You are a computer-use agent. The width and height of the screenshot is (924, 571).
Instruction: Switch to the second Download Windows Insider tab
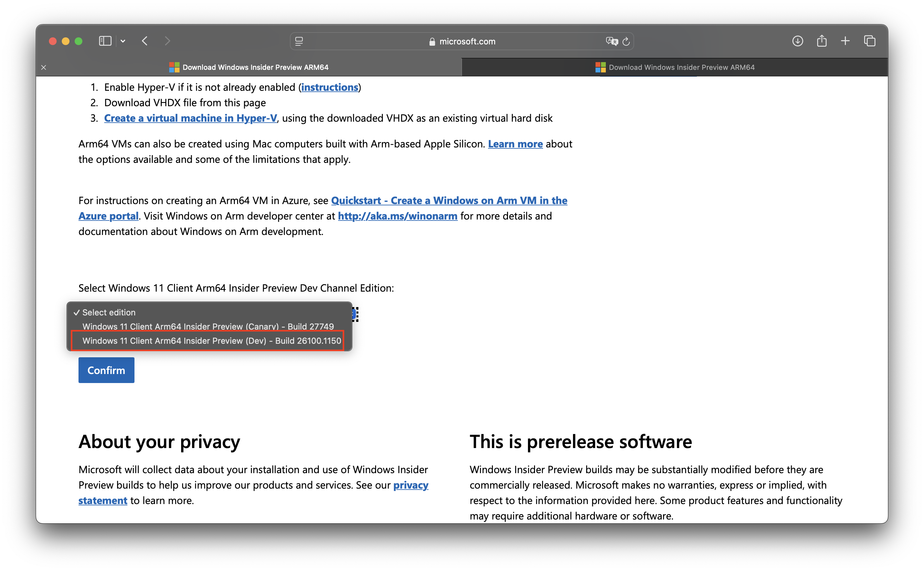(675, 67)
